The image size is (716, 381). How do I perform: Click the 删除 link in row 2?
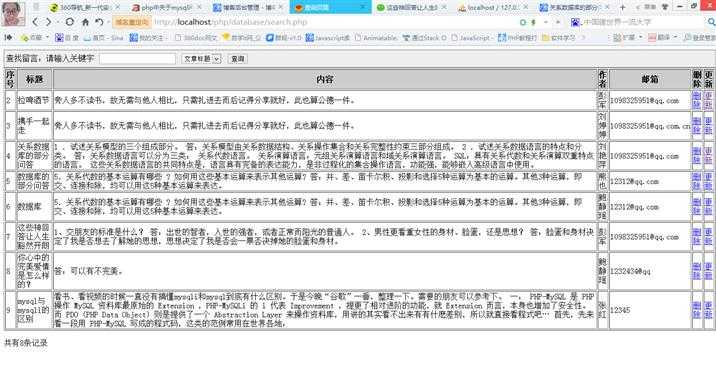(696, 100)
